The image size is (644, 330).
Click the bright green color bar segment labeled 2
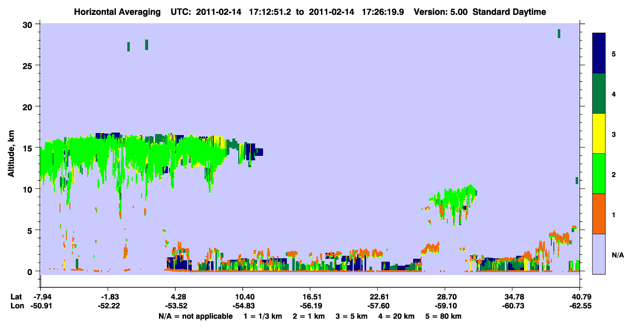(x=599, y=174)
